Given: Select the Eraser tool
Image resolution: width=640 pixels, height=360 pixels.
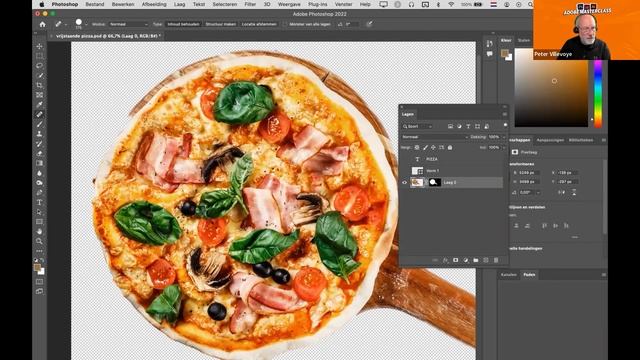Looking at the screenshot, I should pos(40,154).
